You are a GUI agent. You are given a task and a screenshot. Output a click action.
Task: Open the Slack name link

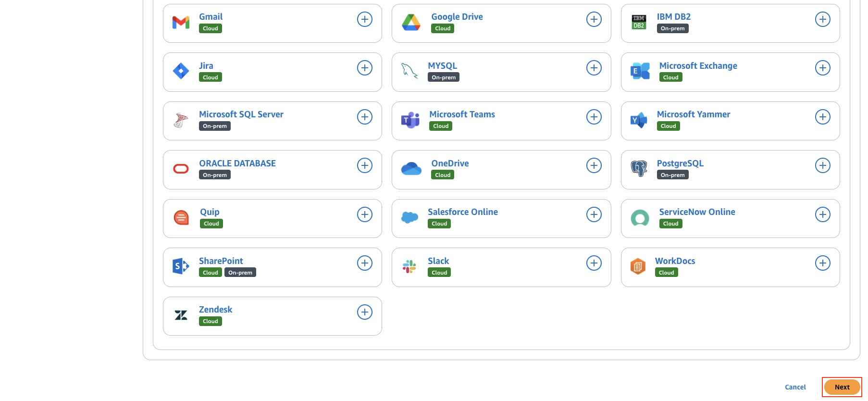(x=438, y=261)
